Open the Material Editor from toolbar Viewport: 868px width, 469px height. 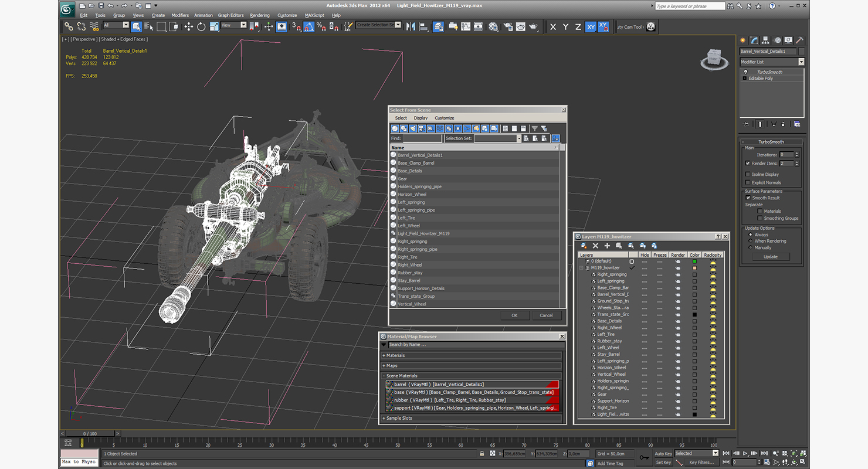[x=493, y=26]
